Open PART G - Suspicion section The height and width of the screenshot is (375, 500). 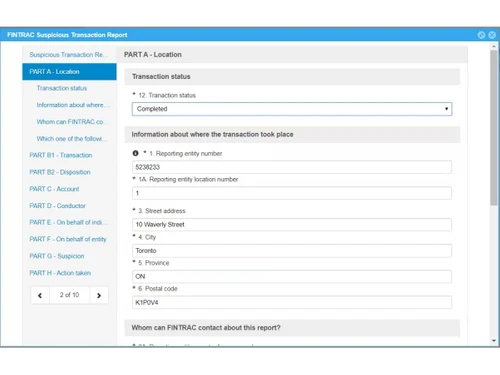point(57,256)
